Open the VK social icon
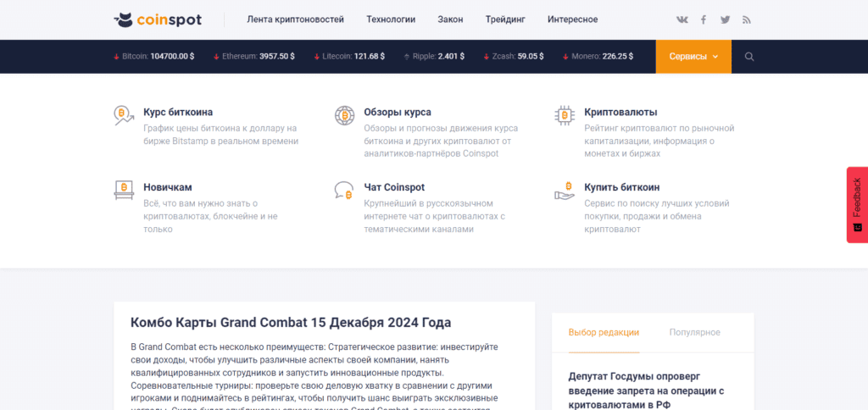 point(682,20)
